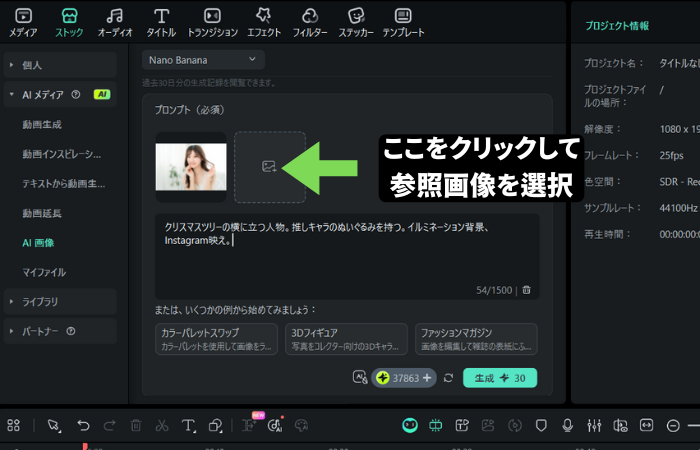The image size is (700, 450).
Task: Expand the ライブラリ section
Action: (x=60, y=302)
